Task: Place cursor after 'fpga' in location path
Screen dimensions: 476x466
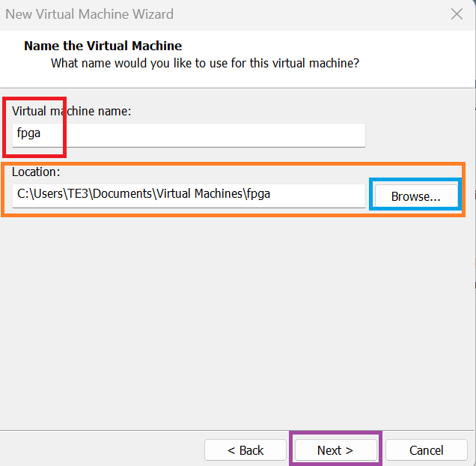Action: 271,194
